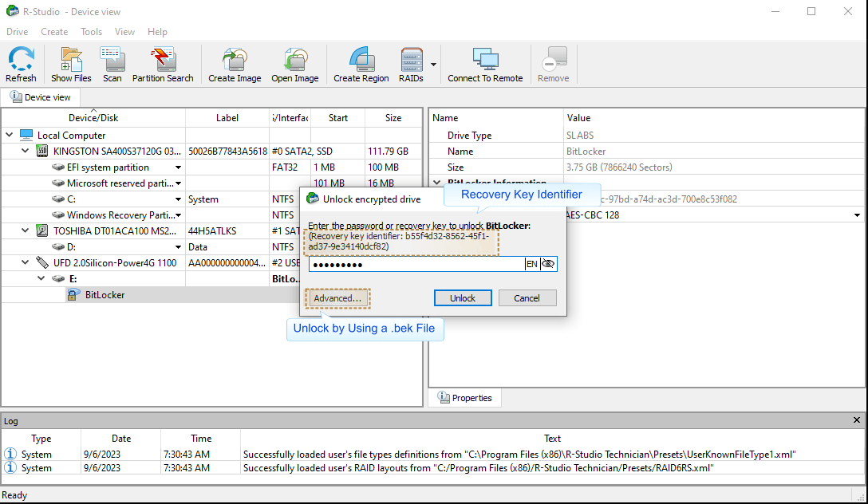868x504 pixels.
Task: Switch keyboard layout via EN indicator
Action: [x=531, y=264]
